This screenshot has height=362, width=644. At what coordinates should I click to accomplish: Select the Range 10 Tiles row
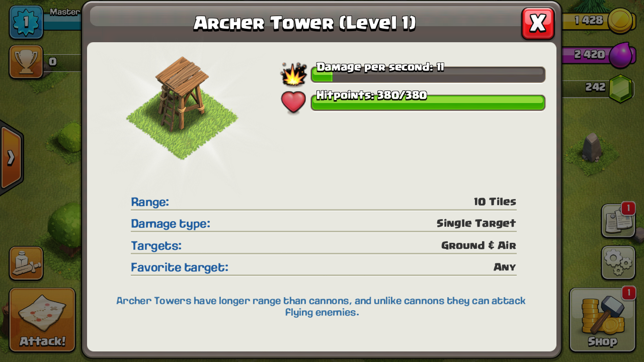coord(324,202)
